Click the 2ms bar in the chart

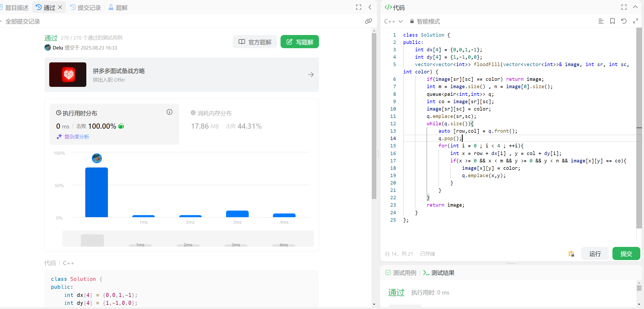pos(190,216)
